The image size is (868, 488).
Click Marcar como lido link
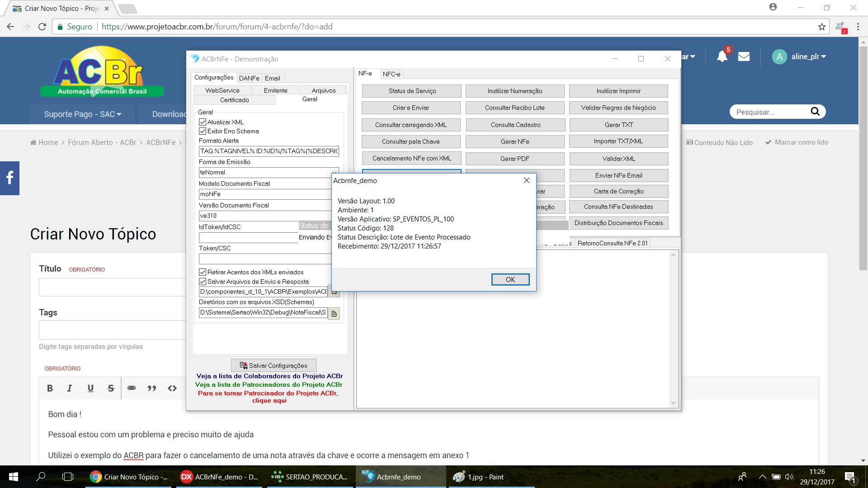click(x=797, y=142)
